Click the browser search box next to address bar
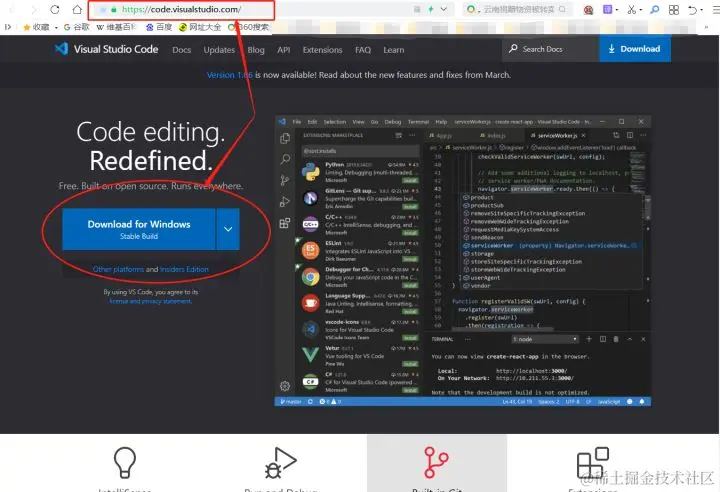This screenshot has height=492, width=720. (515, 9)
